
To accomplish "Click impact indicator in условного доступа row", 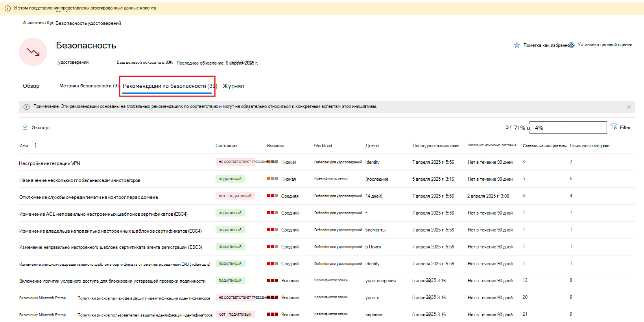I will pyautogui.click(x=272, y=281).
